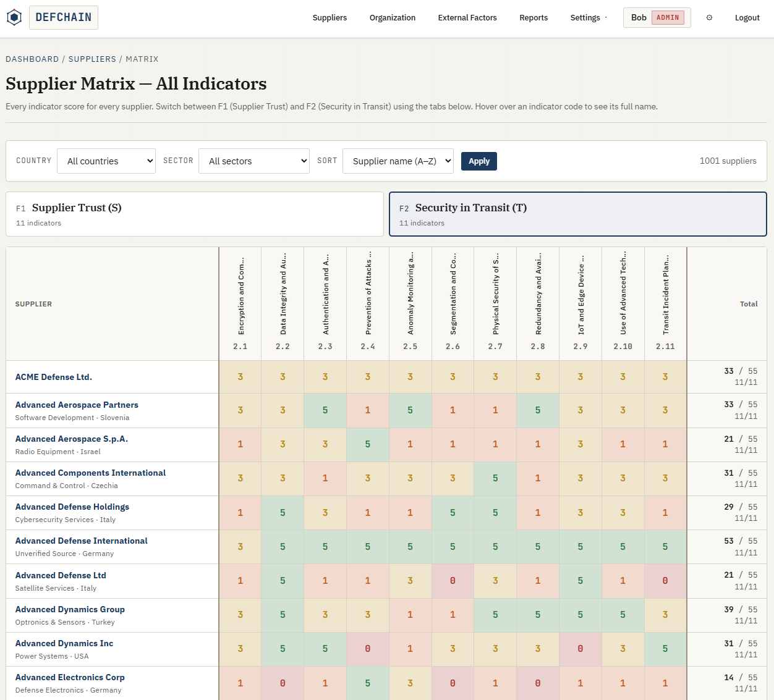The height and width of the screenshot is (700, 774).
Task: Click Advanced Defense Ltd's 2.6 score cell
Action: point(453,581)
